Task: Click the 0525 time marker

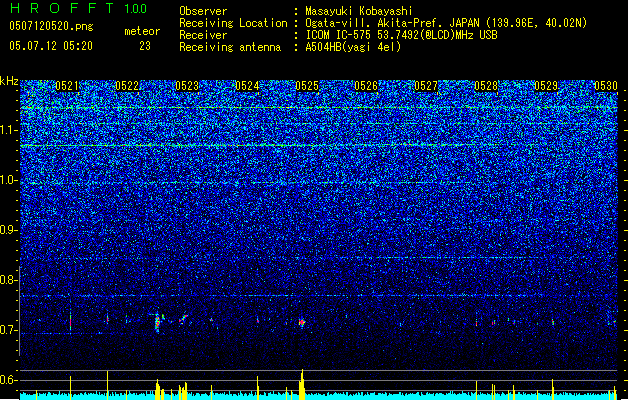Action: coord(307,86)
